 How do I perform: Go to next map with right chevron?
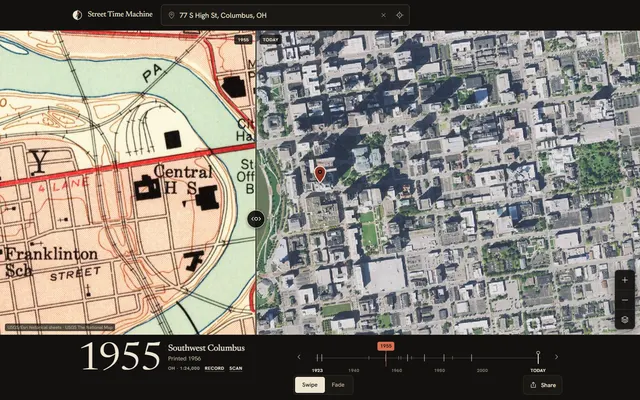tap(556, 357)
